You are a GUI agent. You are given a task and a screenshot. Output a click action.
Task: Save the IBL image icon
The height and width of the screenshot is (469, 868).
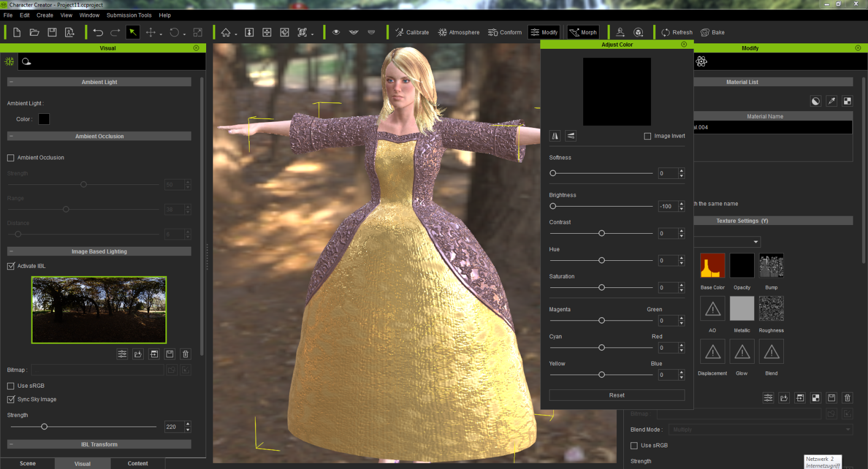pyautogui.click(x=170, y=354)
